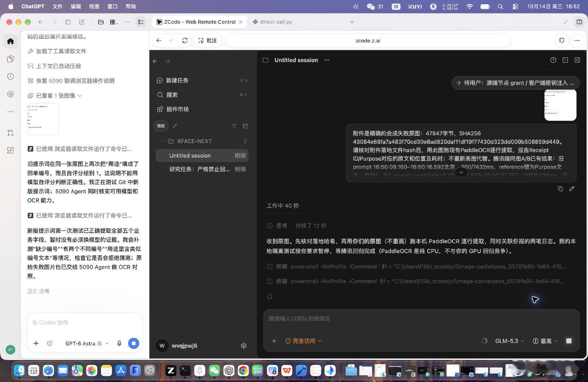The width and height of the screenshot is (588, 382).
Task: Click the filter list icon beside 项目
Action: click(x=234, y=126)
